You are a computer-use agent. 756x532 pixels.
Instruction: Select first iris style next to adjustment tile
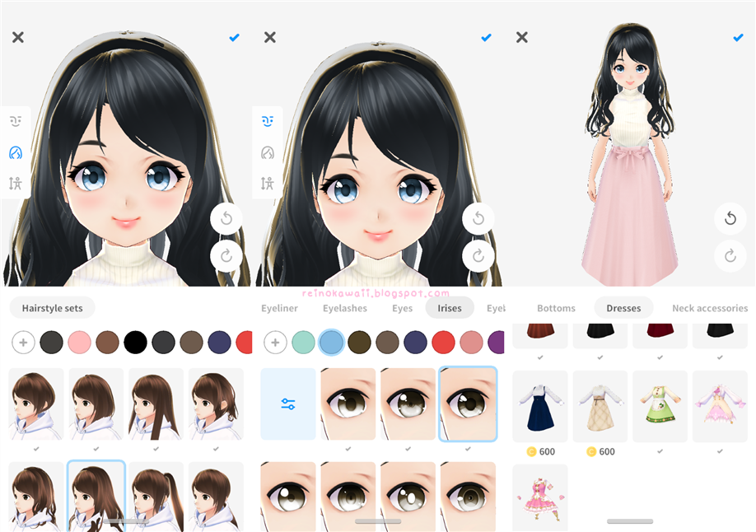(348, 404)
